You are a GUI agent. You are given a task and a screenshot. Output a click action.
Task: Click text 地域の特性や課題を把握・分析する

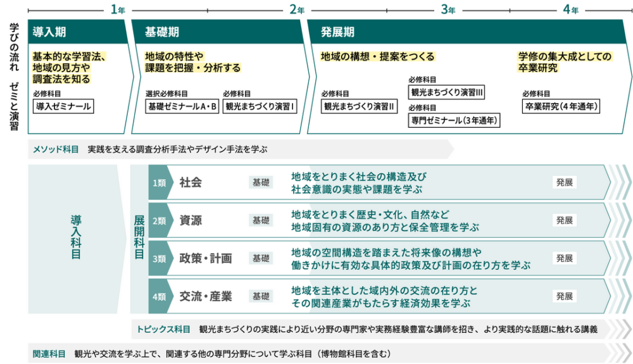pos(192,62)
